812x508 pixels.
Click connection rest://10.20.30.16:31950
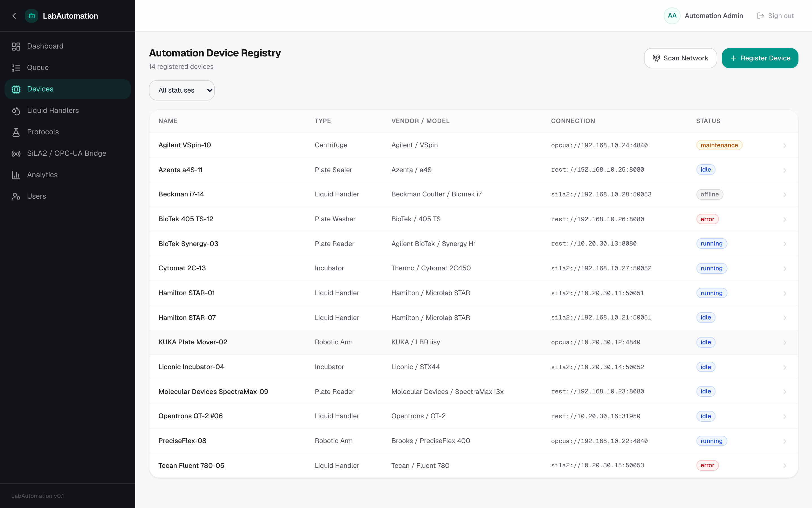595,416
